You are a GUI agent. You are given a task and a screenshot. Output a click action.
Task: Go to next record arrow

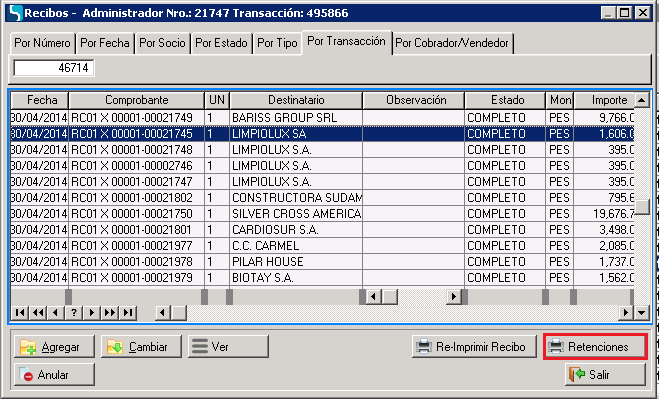[92, 312]
